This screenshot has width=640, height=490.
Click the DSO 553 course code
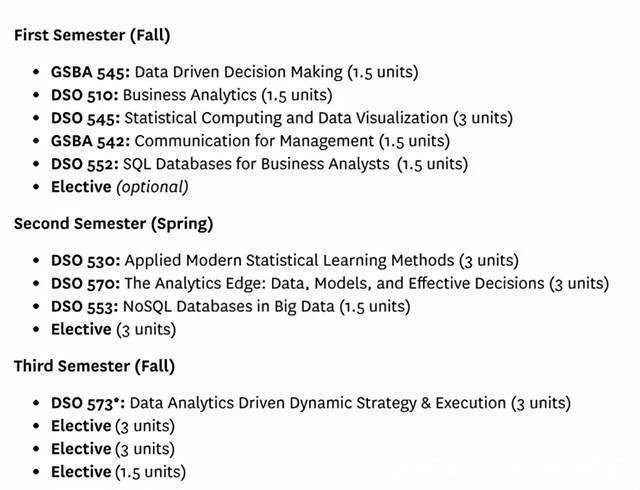pos(84,306)
